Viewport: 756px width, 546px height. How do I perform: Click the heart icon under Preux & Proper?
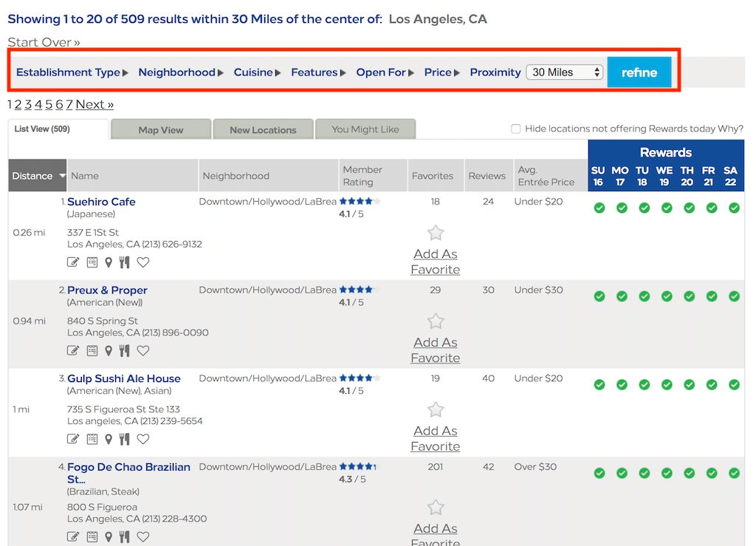[x=143, y=351]
